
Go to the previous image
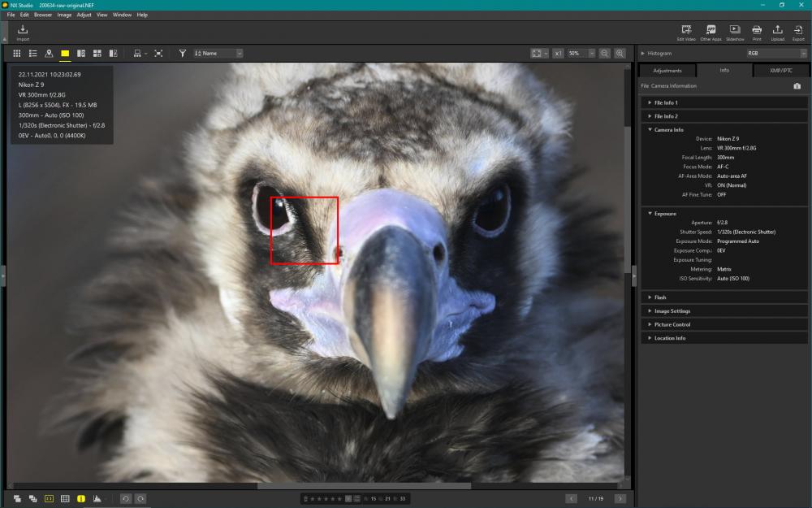tap(571, 499)
